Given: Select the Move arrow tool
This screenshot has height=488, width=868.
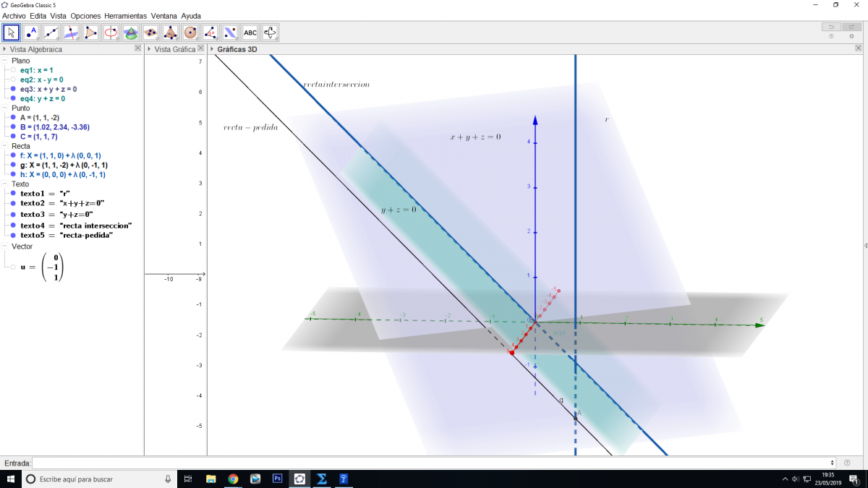Looking at the screenshot, I should 11,33.
